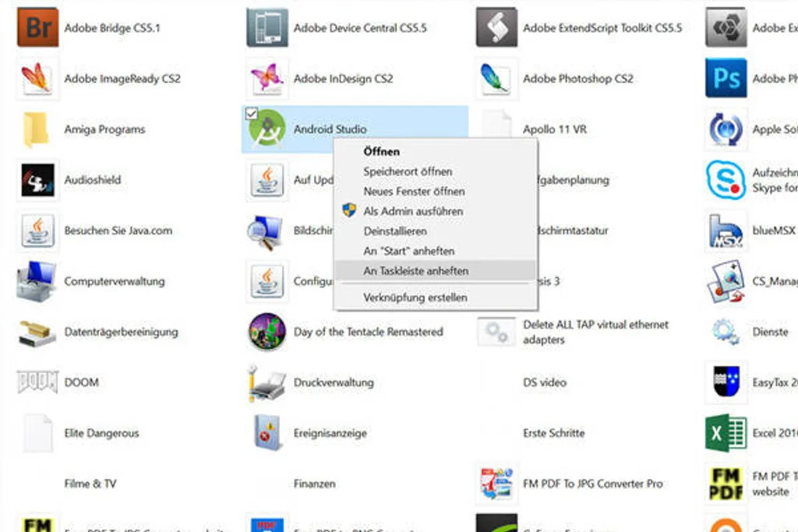Click the Erste Schritte entry
Viewport: 798px width, 532px height.
(554, 433)
